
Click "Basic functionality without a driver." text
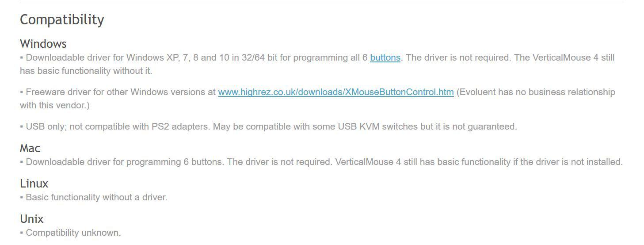tap(96, 197)
